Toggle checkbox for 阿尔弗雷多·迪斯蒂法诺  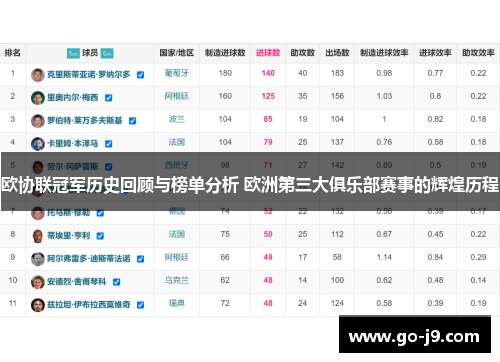pos(141,259)
